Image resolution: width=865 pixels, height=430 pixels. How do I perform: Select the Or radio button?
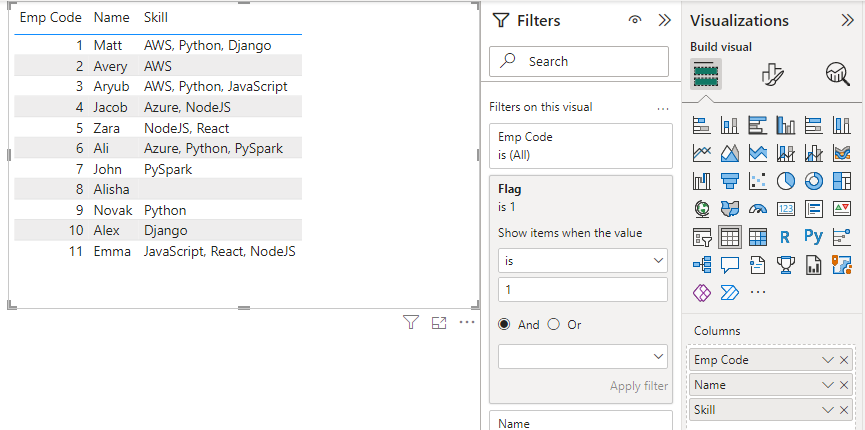(x=554, y=325)
